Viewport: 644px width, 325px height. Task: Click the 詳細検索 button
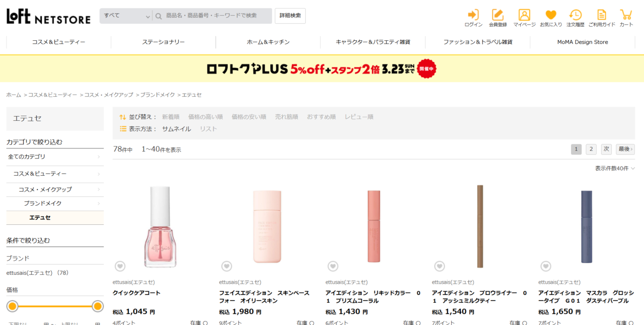(x=290, y=16)
